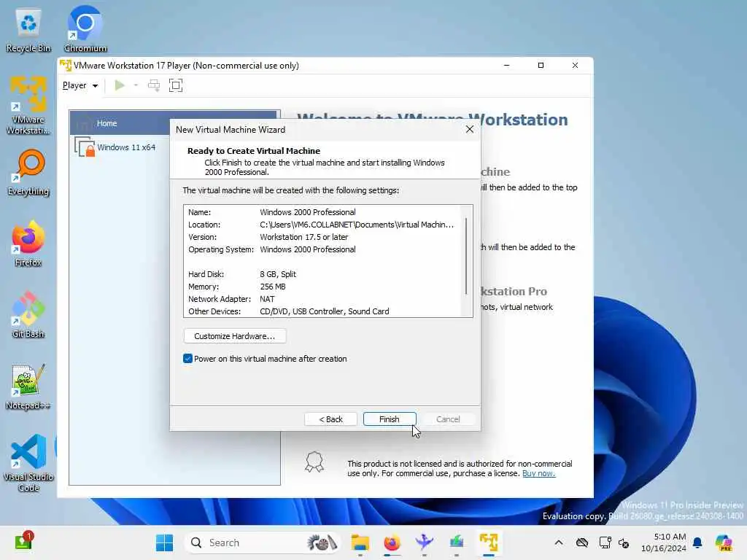The width and height of the screenshot is (747, 560).
Task: Expand the power options arrow beside the play icon
Action: 136,86
